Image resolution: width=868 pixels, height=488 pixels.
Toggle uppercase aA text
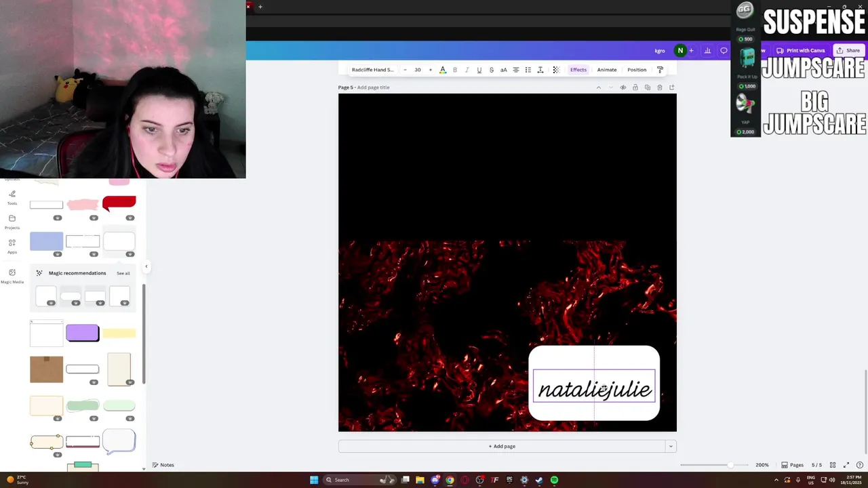[504, 70]
